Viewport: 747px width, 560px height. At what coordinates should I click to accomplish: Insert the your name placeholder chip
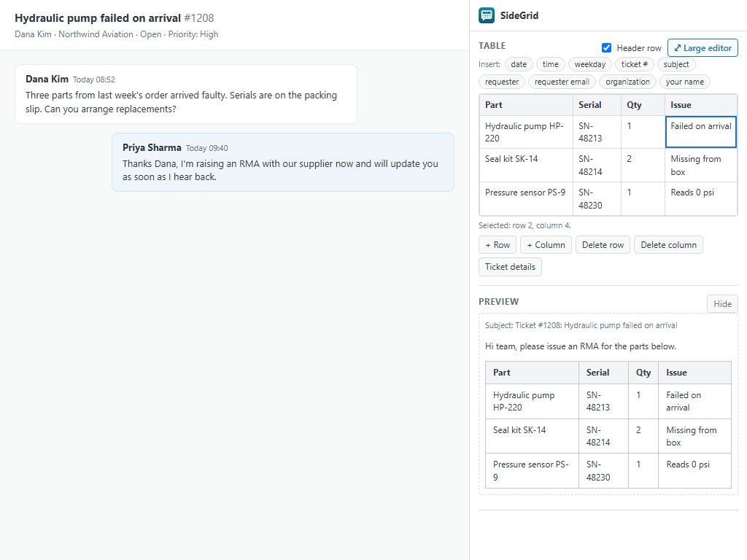(684, 82)
